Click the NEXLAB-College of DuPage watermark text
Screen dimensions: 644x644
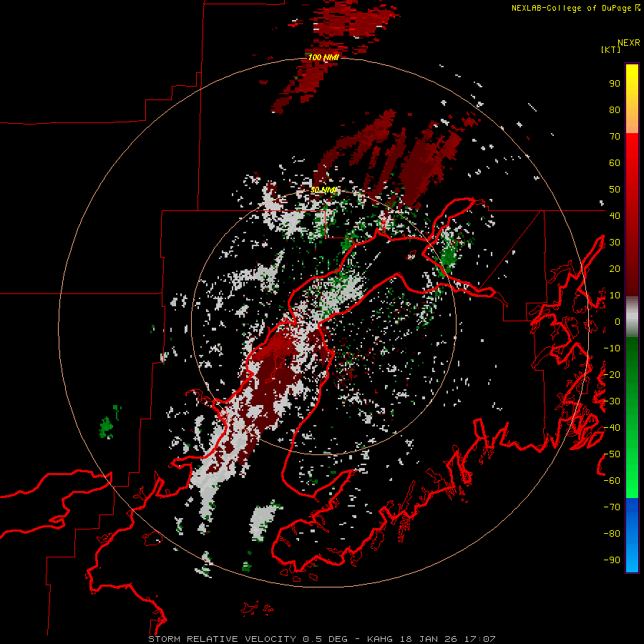[x=576, y=8]
